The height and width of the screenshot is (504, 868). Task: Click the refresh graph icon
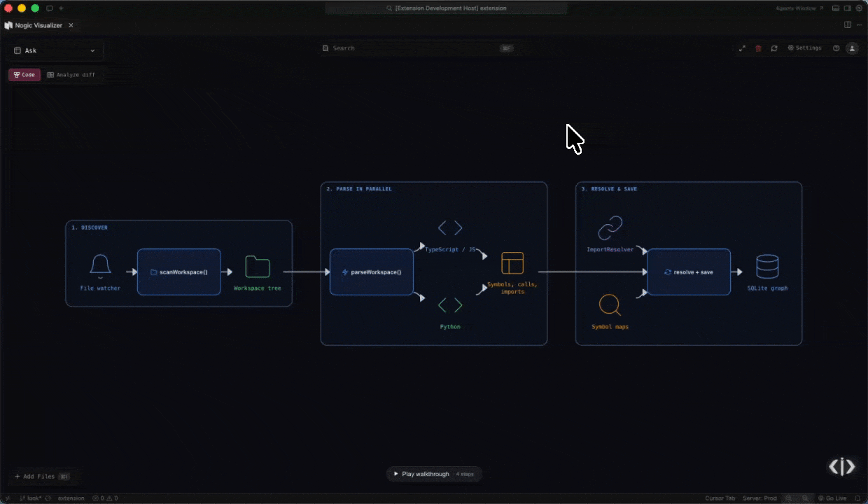774,48
